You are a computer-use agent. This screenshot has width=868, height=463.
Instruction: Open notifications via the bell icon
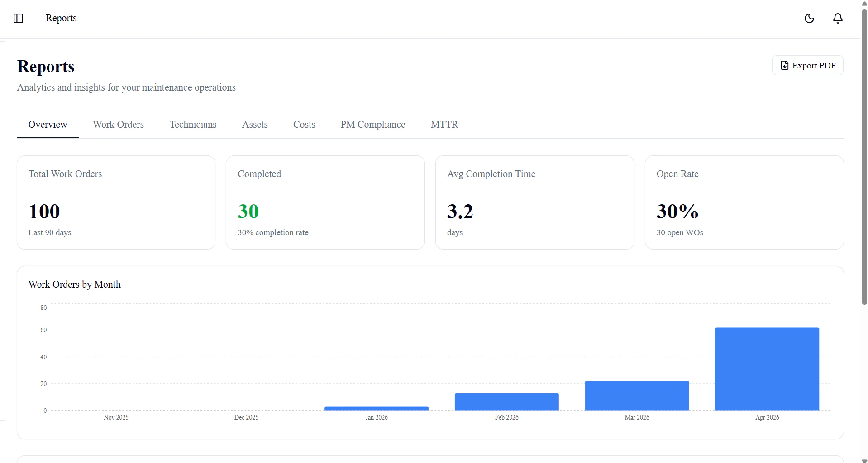pyautogui.click(x=837, y=19)
